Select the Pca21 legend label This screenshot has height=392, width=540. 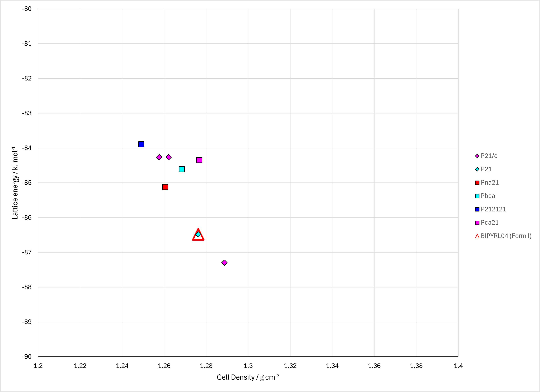click(490, 222)
